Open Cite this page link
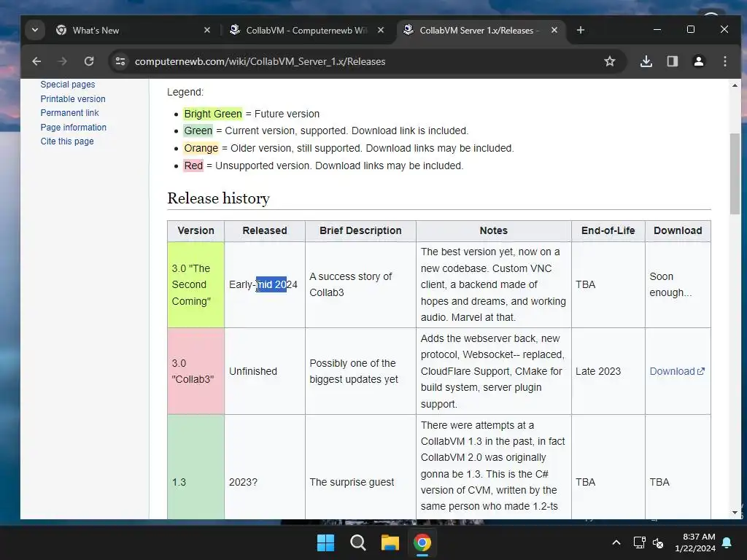This screenshot has height=560, width=747. 67,141
